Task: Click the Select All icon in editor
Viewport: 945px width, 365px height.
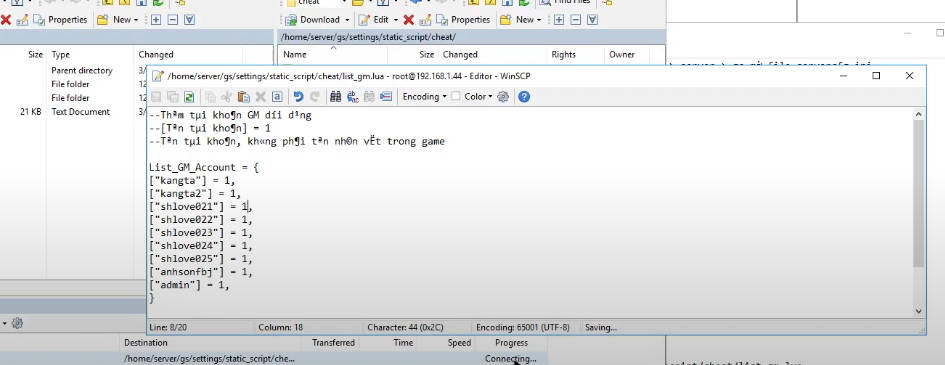Action: pos(277,96)
